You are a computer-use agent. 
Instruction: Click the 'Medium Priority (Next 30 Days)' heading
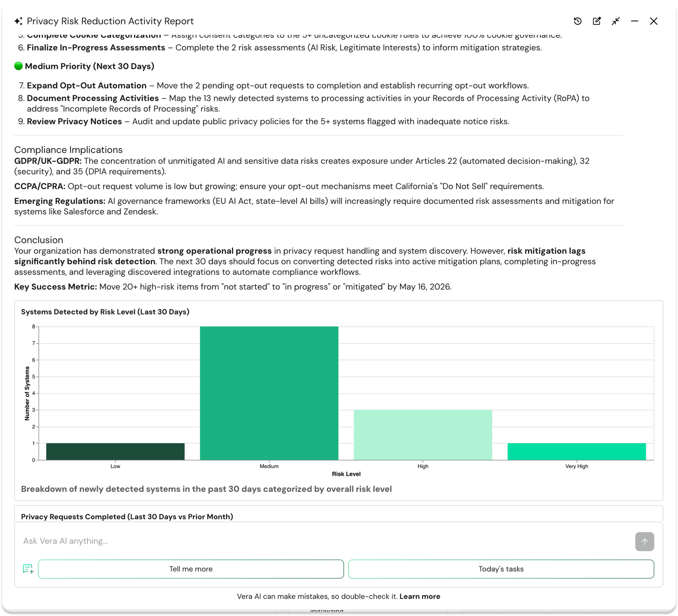coord(90,66)
